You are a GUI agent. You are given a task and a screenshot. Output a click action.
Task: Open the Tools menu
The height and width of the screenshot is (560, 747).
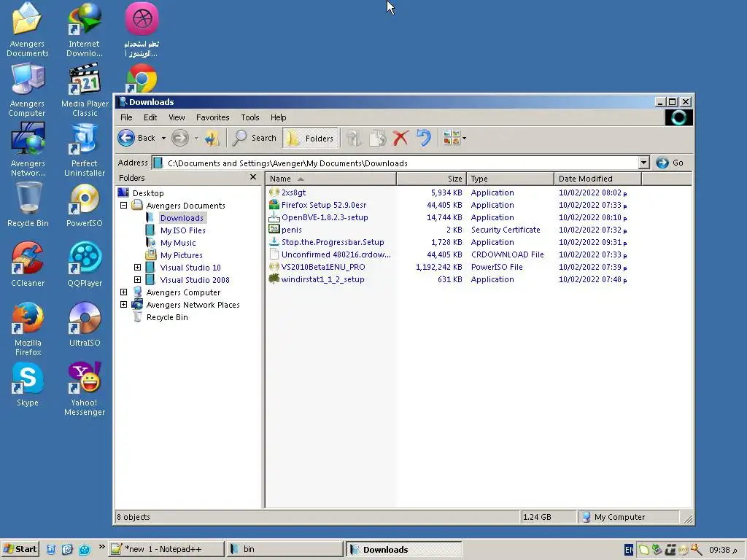250,117
